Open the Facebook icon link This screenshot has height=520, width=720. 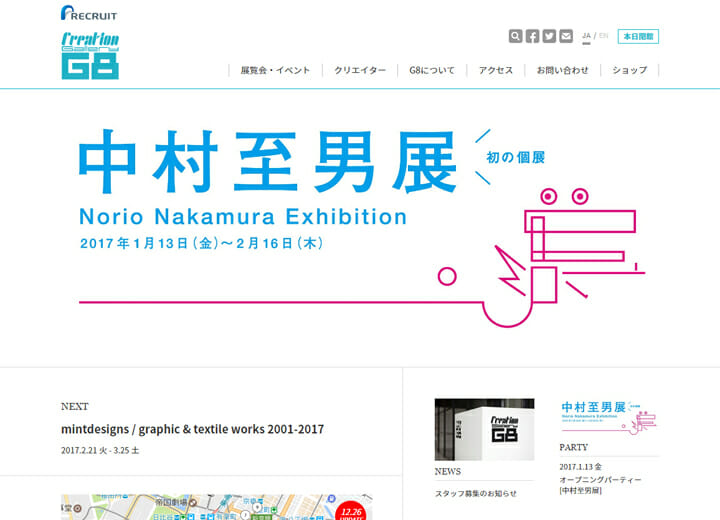(532, 36)
